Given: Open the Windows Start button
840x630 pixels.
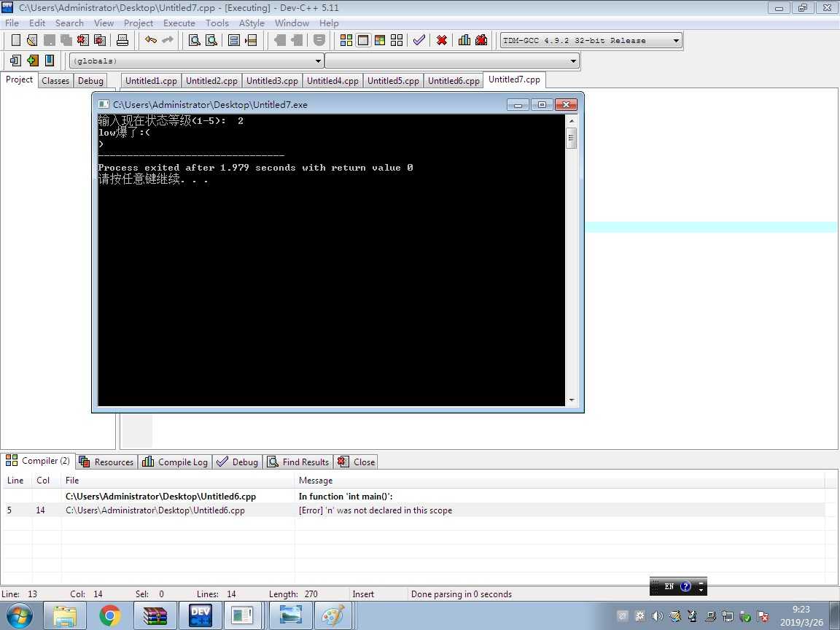Looking at the screenshot, I should point(19,615).
